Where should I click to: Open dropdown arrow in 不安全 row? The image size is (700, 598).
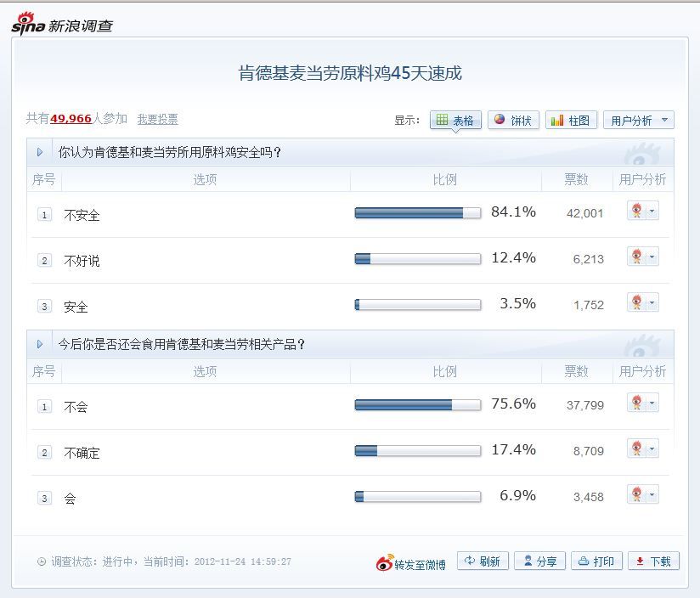click(x=652, y=211)
